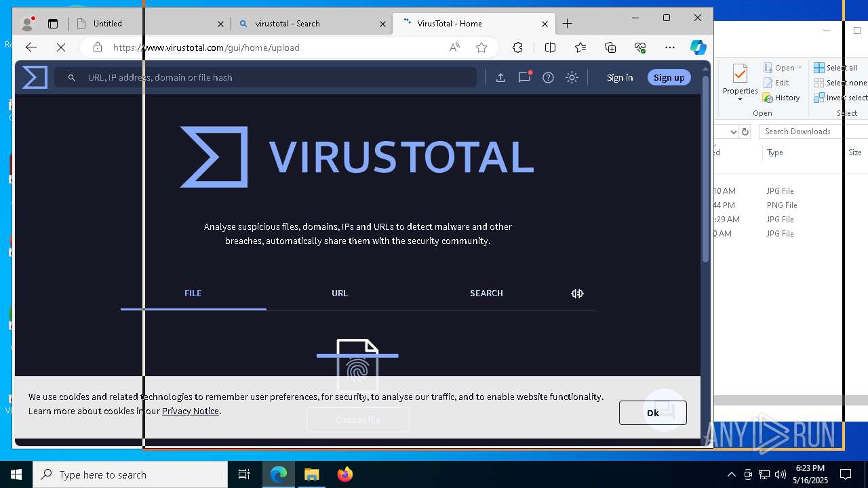Stop page loading with the X button
Viewport: 868px width, 488px height.
pos(60,47)
